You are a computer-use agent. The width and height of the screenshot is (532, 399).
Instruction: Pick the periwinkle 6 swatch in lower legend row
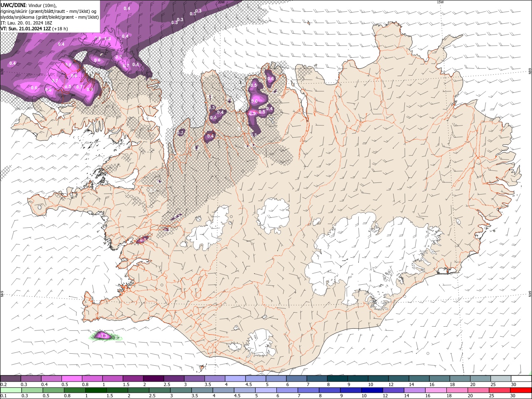(286, 390)
